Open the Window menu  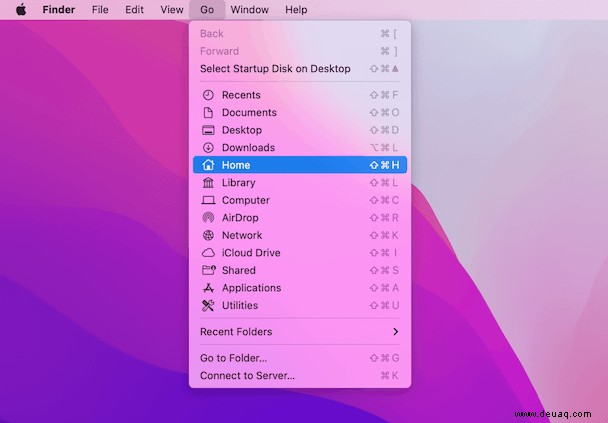[249, 10]
